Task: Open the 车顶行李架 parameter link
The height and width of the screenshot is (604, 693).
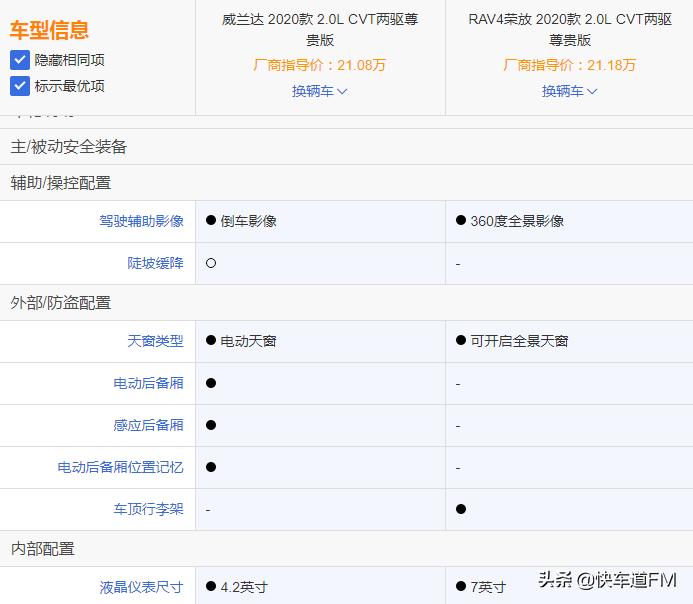Action: (148, 509)
